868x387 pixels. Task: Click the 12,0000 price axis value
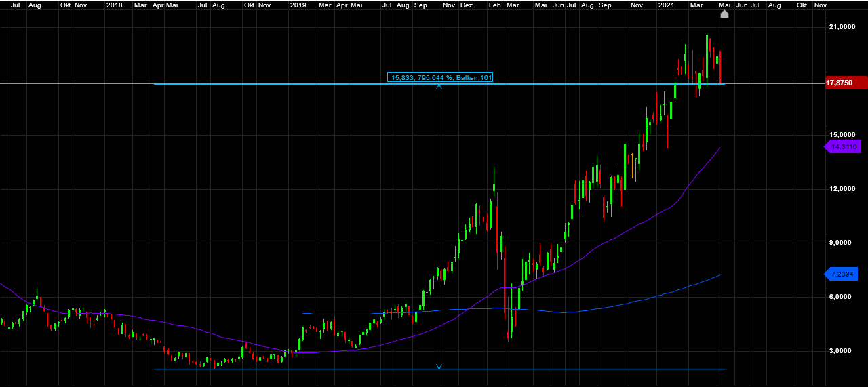pos(842,189)
